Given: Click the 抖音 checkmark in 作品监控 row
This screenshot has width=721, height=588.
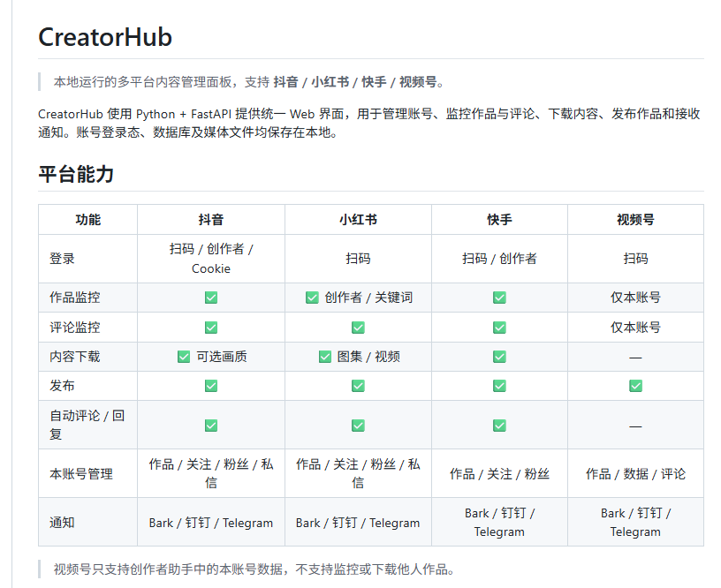Looking at the screenshot, I should [211, 298].
